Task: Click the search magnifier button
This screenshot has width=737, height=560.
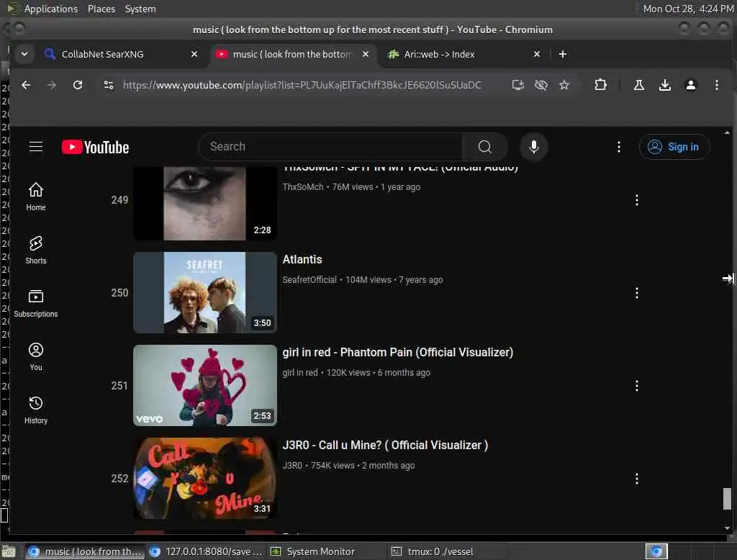Action: (x=484, y=147)
